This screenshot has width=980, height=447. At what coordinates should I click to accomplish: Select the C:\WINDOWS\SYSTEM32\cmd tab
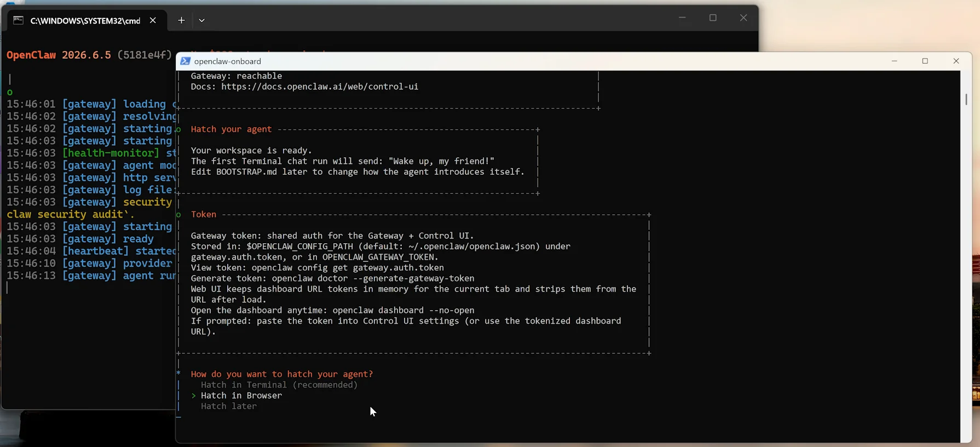coord(85,20)
